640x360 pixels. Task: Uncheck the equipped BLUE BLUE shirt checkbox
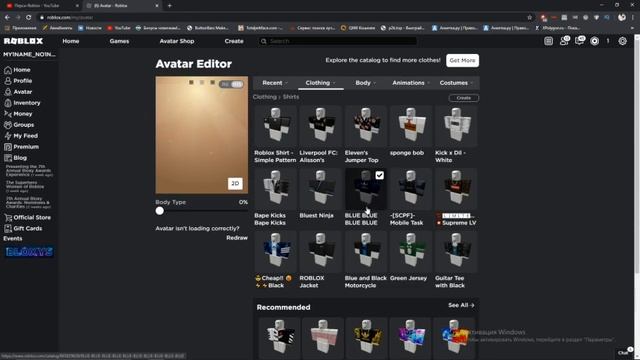(x=380, y=175)
